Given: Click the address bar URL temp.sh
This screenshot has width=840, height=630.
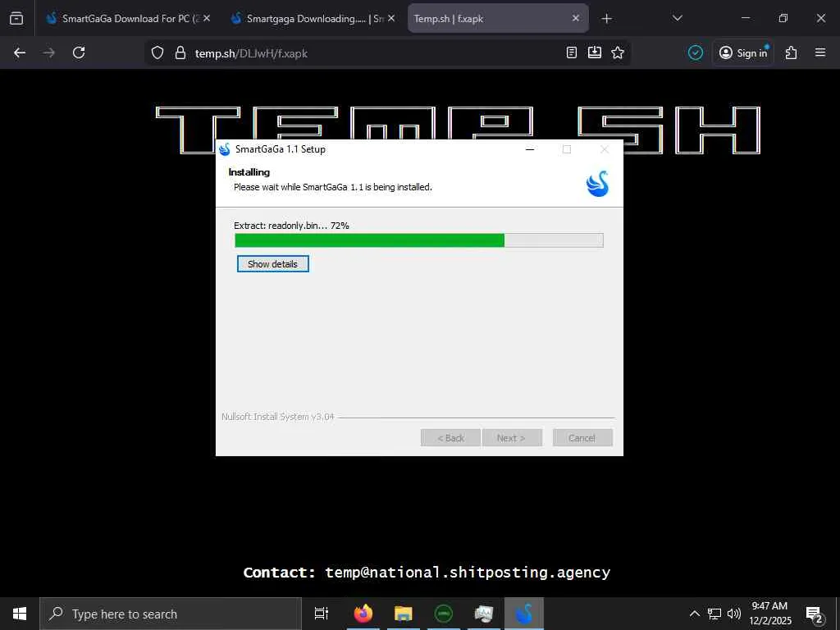Looking at the screenshot, I should click(x=251, y=53).
